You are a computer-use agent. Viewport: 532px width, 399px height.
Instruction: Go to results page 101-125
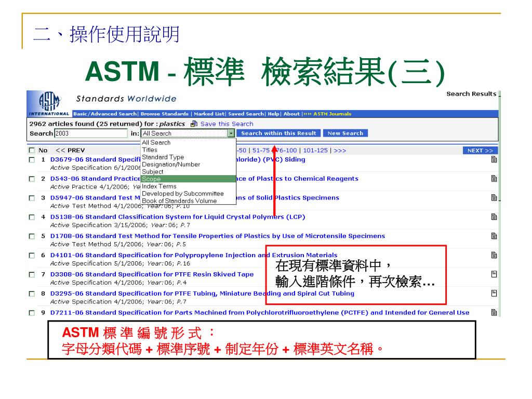(315, 150)
